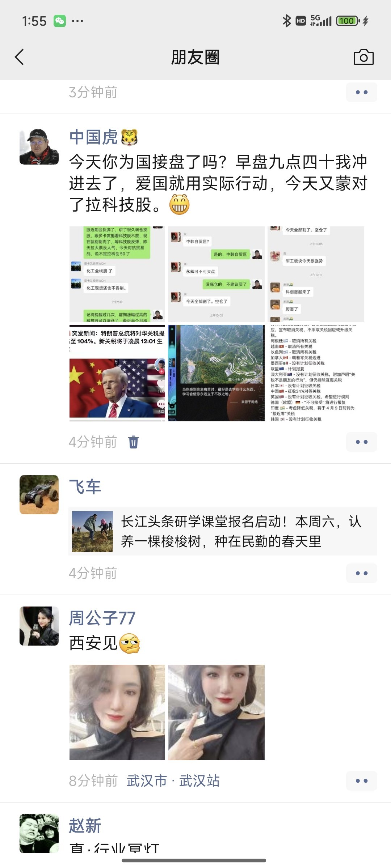Tap the back arrow in the header
The width and height of the screenshot is (391, 868).
pyautogui.click(x=20, y=57)
